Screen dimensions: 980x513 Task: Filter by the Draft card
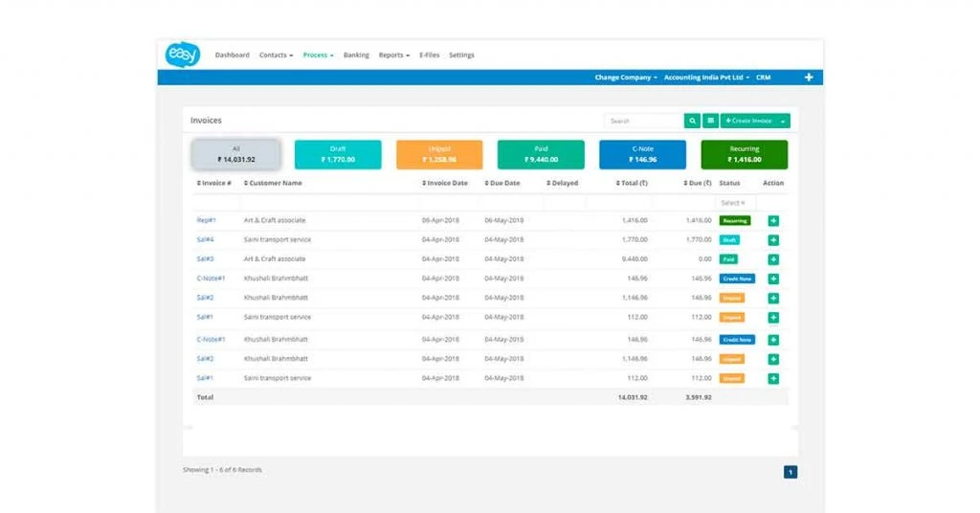pyautogui.click(x=338, y=154)
